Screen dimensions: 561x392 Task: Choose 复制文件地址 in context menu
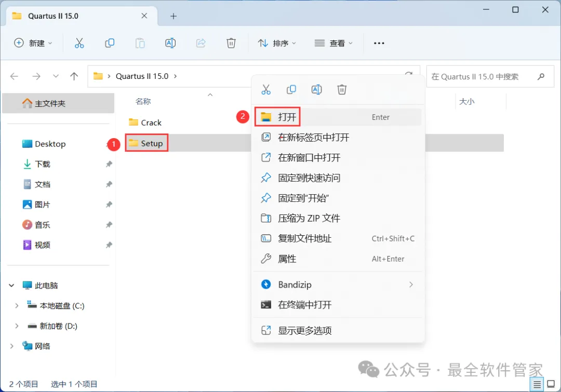tap(338, 238)
